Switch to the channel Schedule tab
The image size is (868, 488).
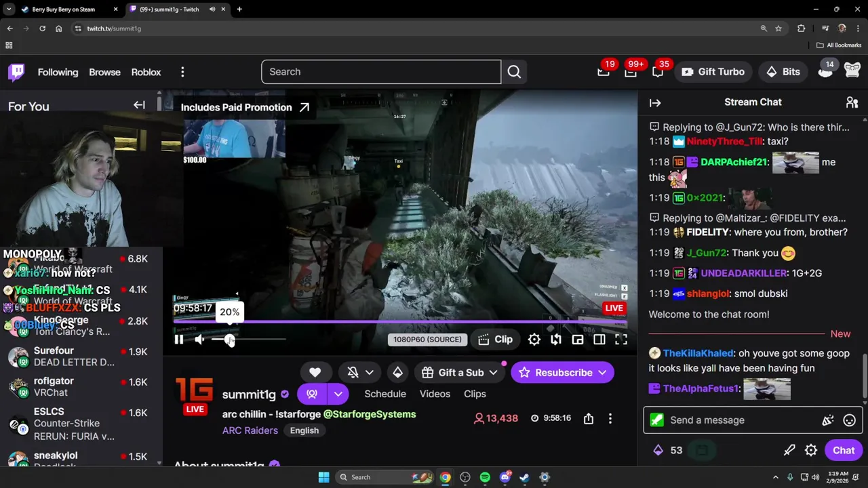(385, 394)
